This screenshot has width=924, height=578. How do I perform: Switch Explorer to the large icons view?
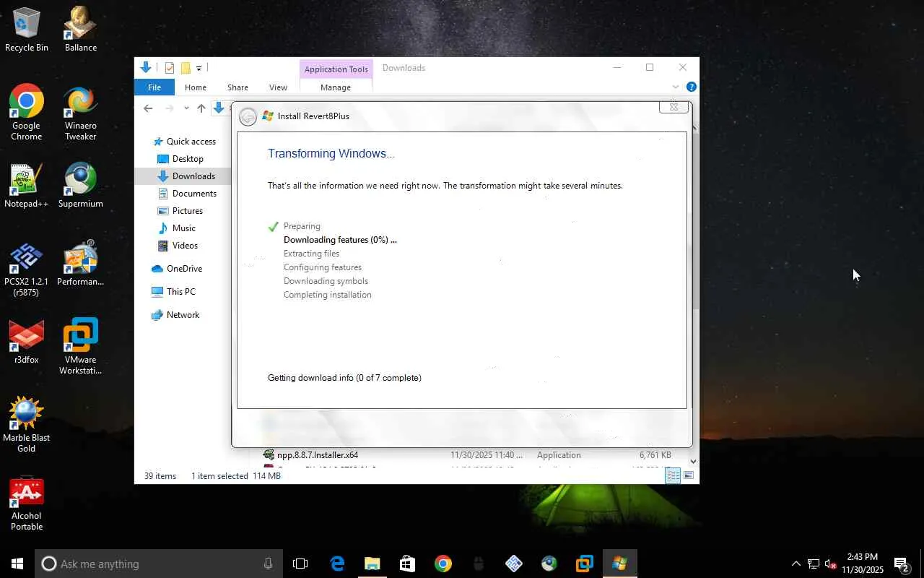pos(689,475)
